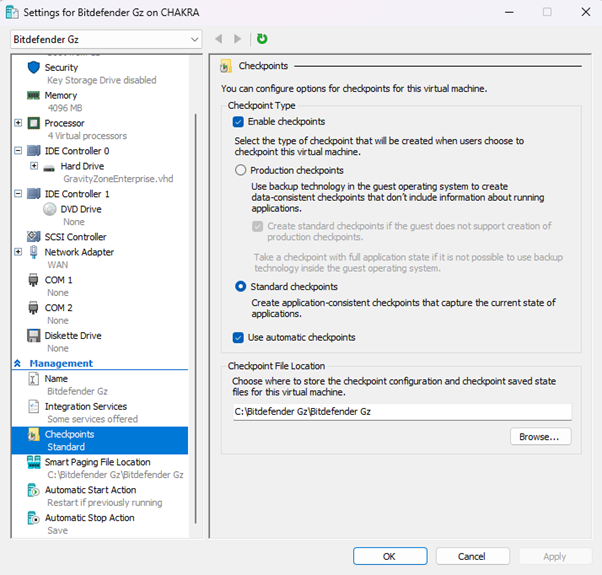Uncheck the Enable checkpoints checkbox
Viewport: 602px width, 575px height.
[x=238, y=122]
